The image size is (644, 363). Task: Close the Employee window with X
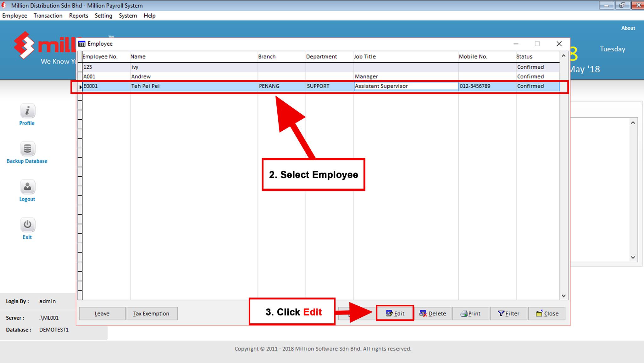559,44
